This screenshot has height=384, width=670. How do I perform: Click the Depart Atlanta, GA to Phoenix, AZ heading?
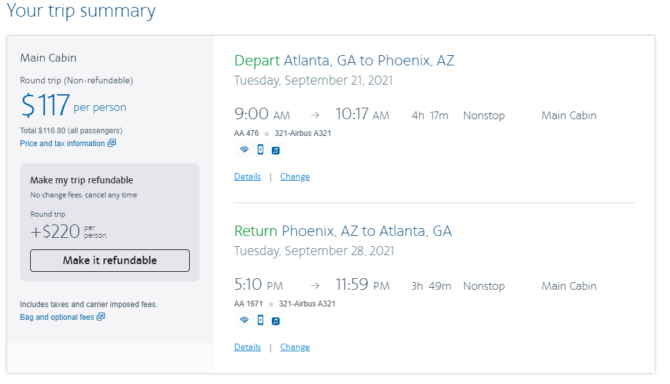[x=344, y=61]
